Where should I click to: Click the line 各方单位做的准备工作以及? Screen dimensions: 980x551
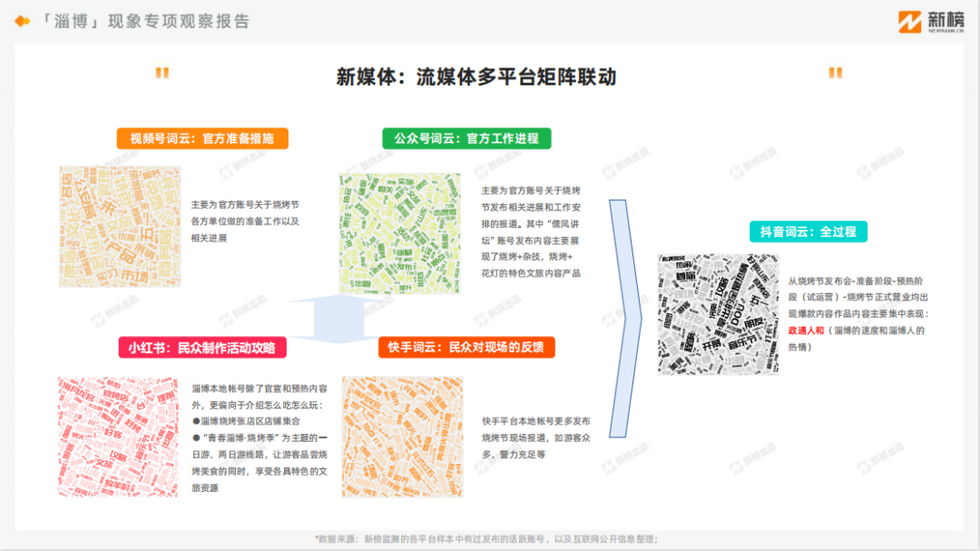(x=245, y=221)
